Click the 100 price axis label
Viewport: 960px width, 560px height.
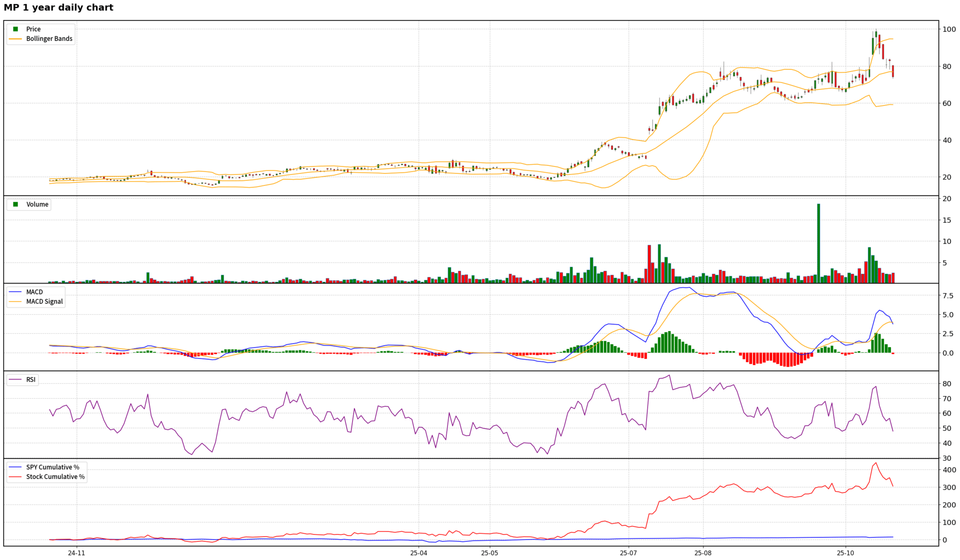(949, 29)
